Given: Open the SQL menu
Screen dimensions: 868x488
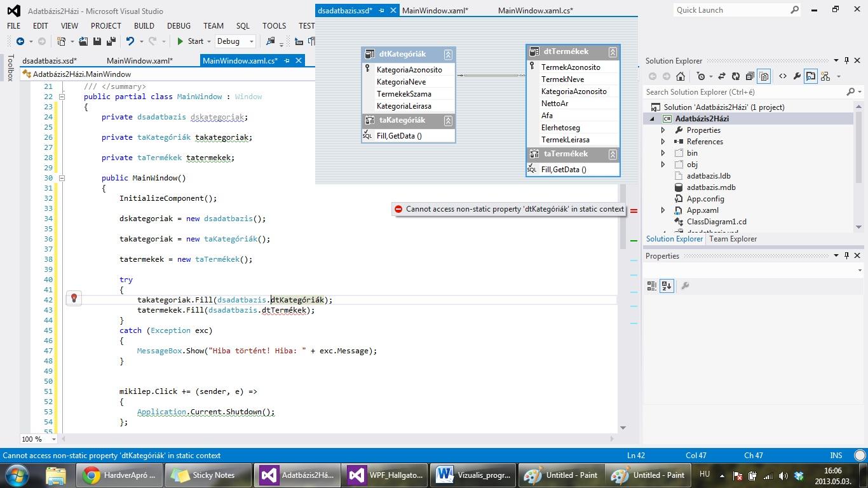Looking at the screenshot, I should click(243, 26).
